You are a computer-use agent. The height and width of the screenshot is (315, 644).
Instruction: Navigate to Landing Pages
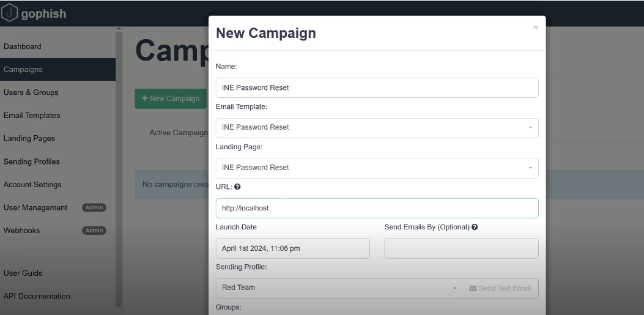tap(29, 139)
